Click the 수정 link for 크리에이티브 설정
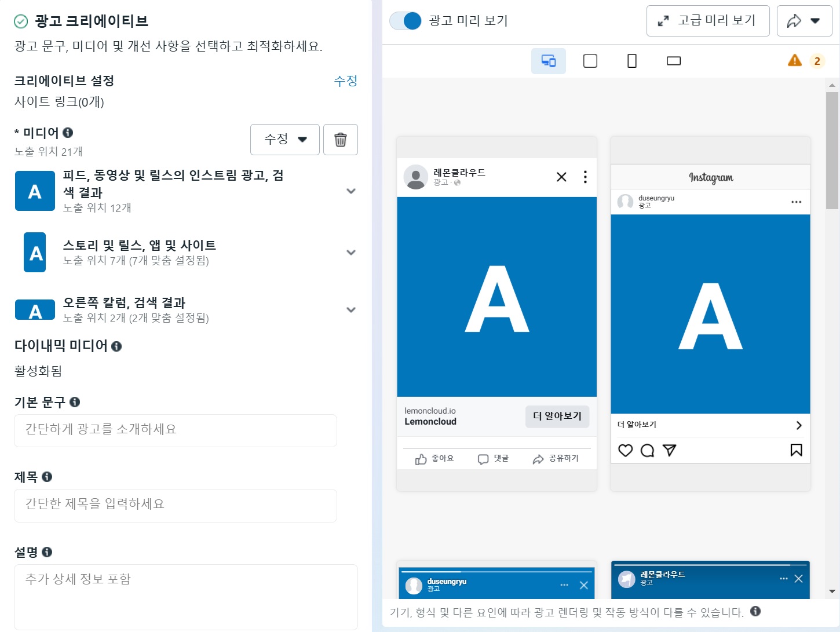The image size is (840, 632). click(346, 81)
